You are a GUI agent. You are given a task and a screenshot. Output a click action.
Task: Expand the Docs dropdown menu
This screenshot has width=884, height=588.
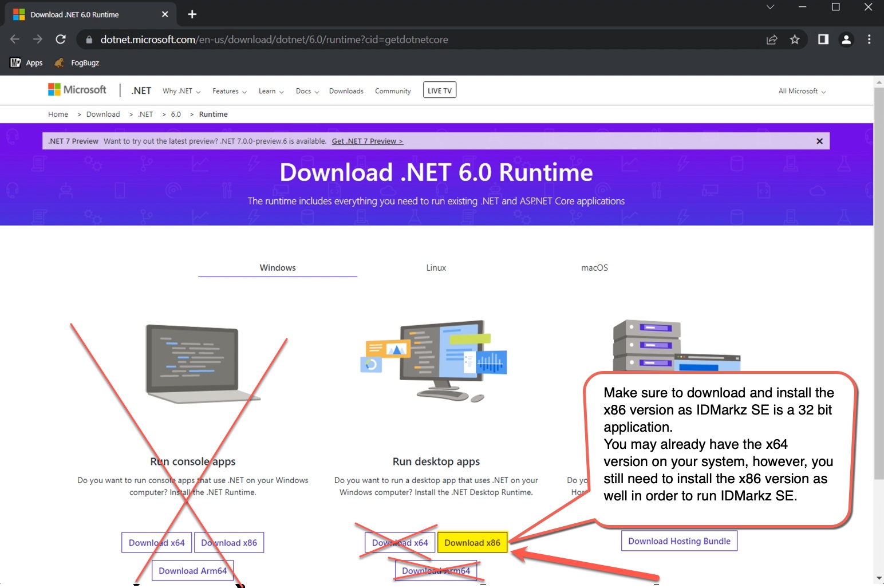point(307,91)
